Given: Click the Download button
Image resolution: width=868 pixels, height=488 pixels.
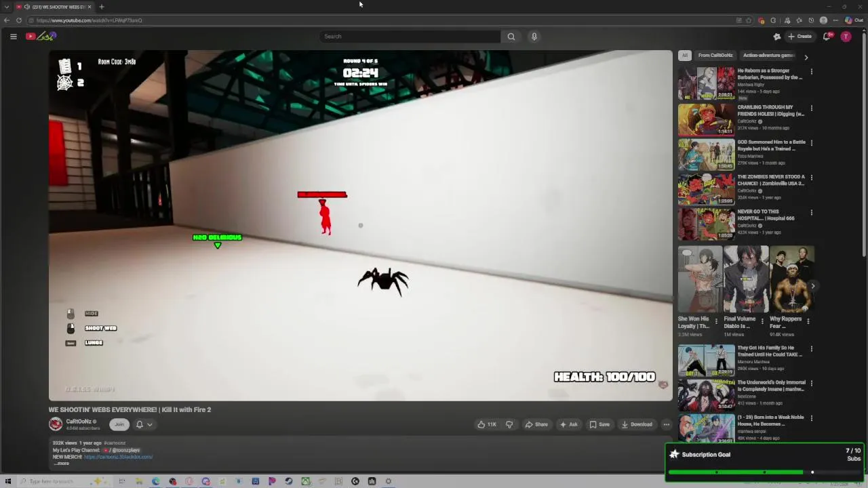Looking at the screenshot, I should click(x=637, y=424).
